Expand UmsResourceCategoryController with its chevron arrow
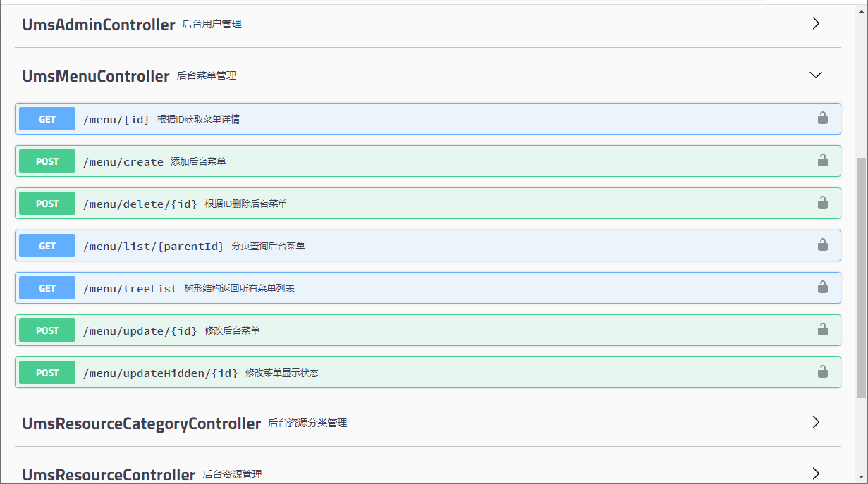The height and width of the screenshot is (484, 868). [x=816, y=422]
